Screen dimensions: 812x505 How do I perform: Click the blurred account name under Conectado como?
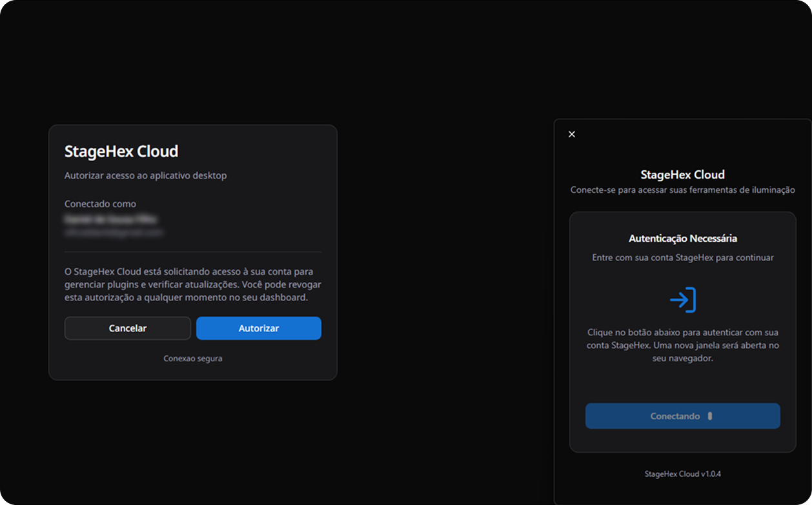click(110, 219)
